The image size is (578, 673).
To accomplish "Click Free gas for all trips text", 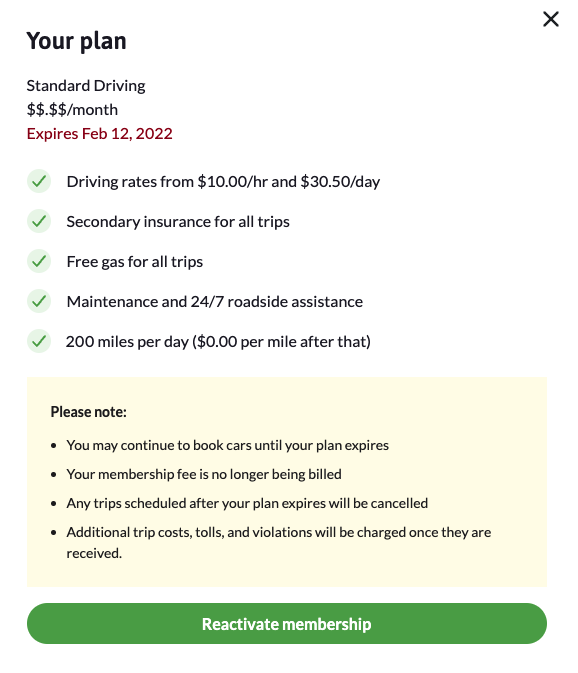I will [135, 262].
